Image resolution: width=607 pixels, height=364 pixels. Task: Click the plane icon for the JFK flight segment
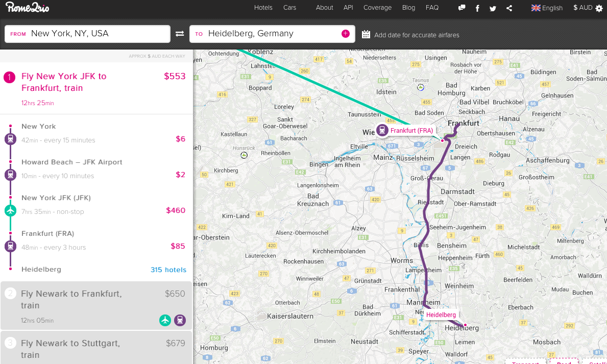(10, 210)
